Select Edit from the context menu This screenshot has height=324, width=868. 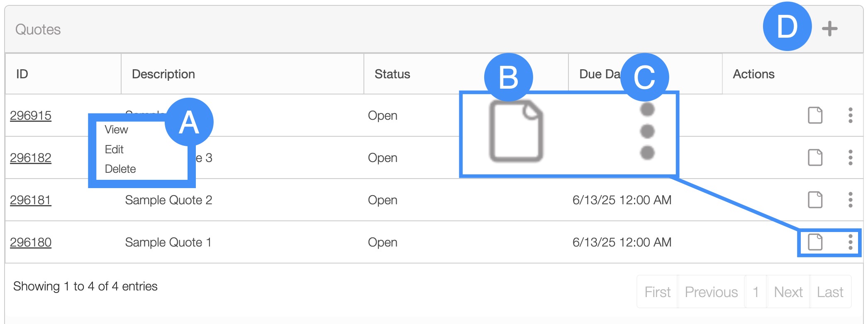(x=114, y=149)
